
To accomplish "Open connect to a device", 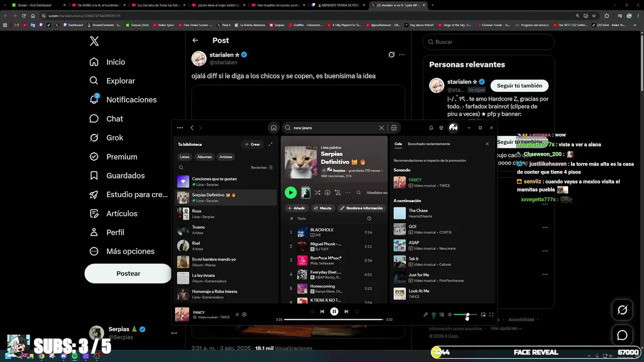I will click(x=442, y=315).
